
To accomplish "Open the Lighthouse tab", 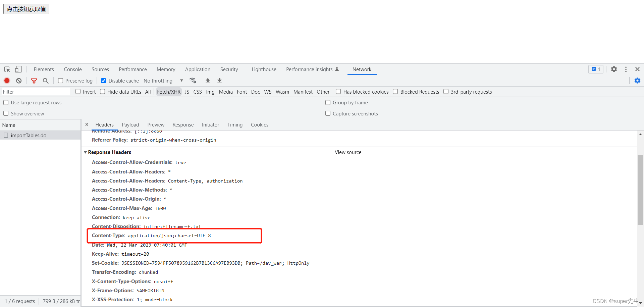I will pos(264,69).
